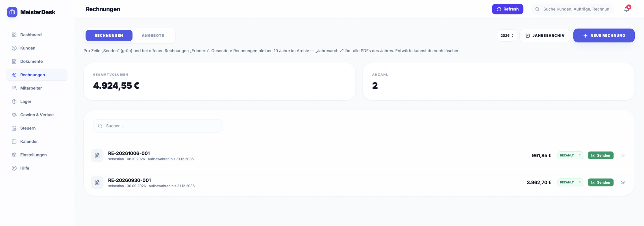Viewport: 644px width, 226px height.
Task: Click the Gesamtvolumen value 4.924,55 €
Action: click(x=116, y=86)
